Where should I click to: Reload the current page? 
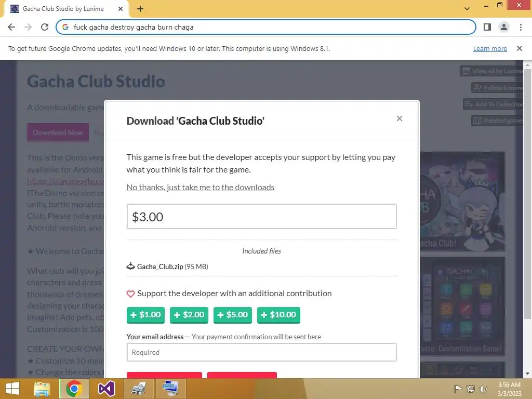(45, 27)
